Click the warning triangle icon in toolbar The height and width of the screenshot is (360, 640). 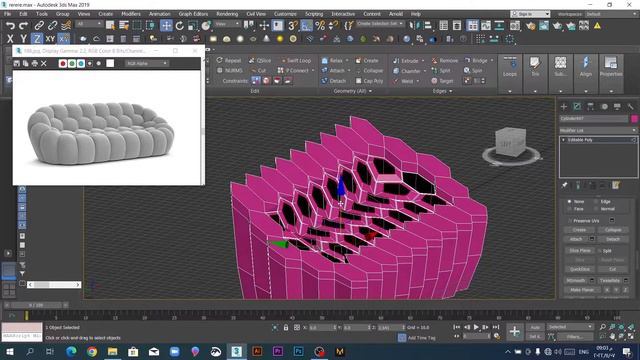click(x=597, y=26)
